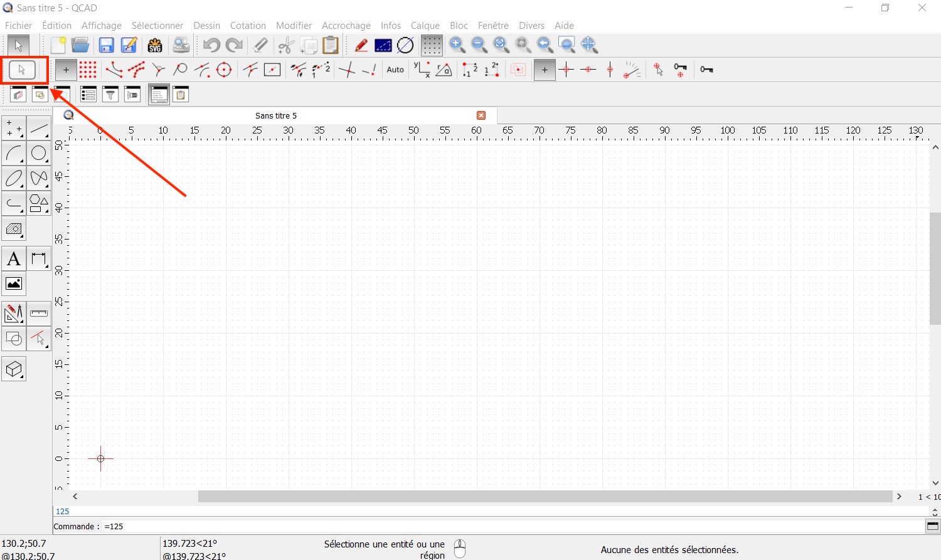The width and height of the screenshot is (941, 560).
Task: Expand the Dimension tools flyout
Action: point(39,259)
